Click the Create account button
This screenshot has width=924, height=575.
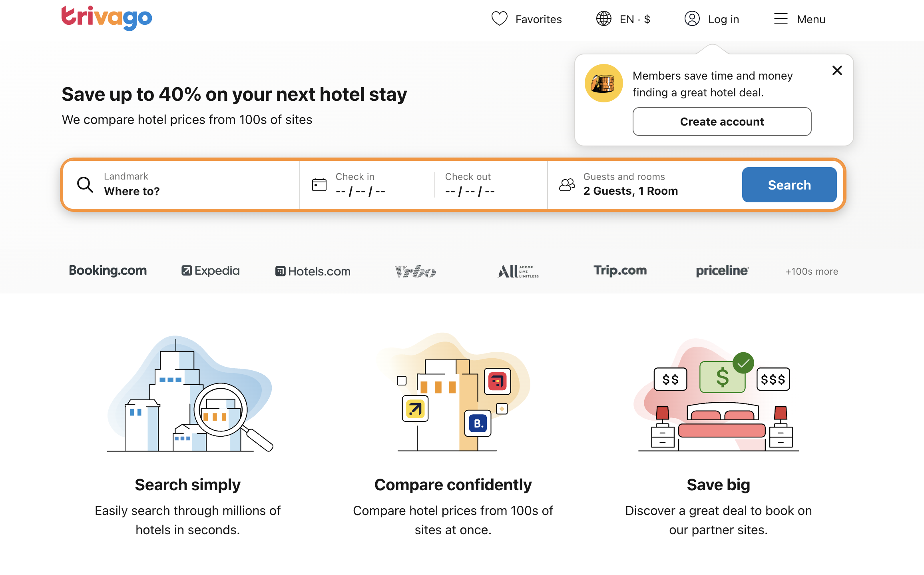pyautogui.click(x=722, y=122)
